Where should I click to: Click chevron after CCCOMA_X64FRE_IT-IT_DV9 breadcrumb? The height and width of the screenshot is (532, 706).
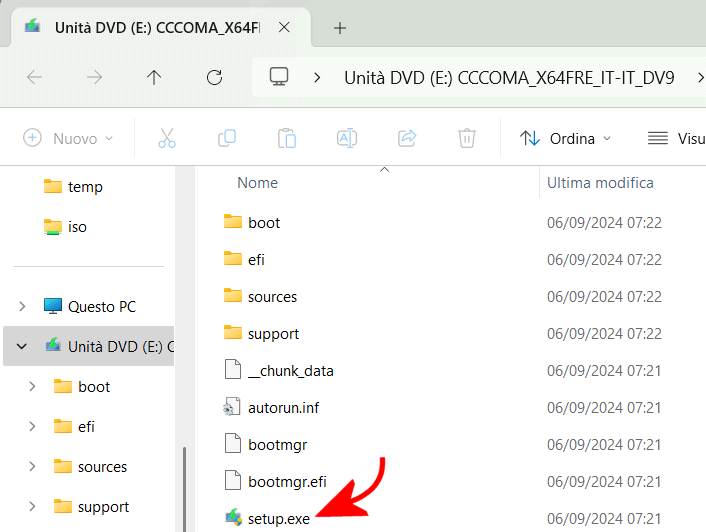click(700, 78)
